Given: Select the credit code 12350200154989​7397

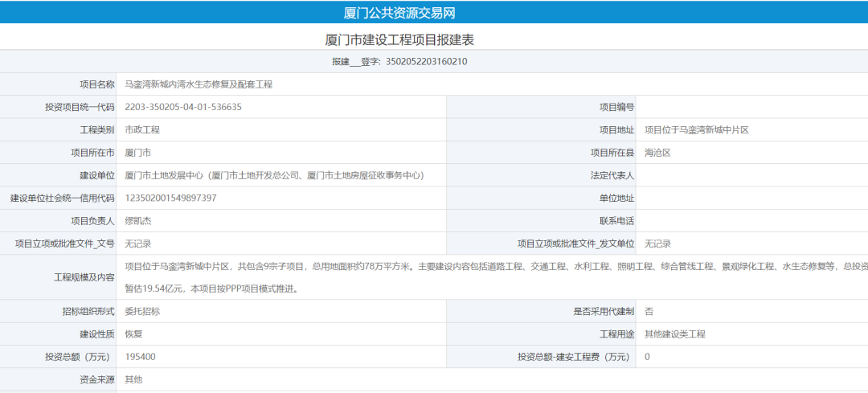Looking at the screenshot, I should point(170,198).
